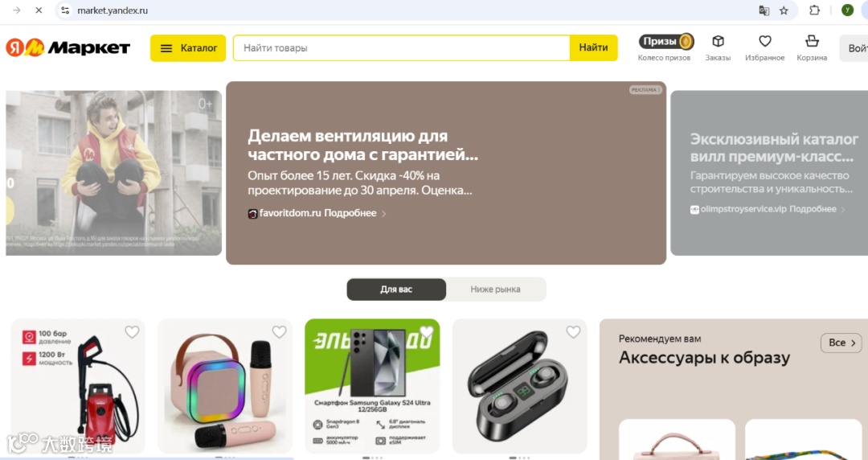The height and width of the screenshot is (460, 868).
Task: Open Избранное heart icon in header
Action: [765, 42]
